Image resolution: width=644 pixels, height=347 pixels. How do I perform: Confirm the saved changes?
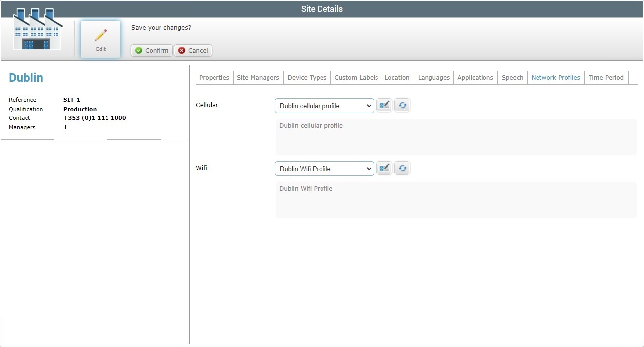click(x=151, y=50)
